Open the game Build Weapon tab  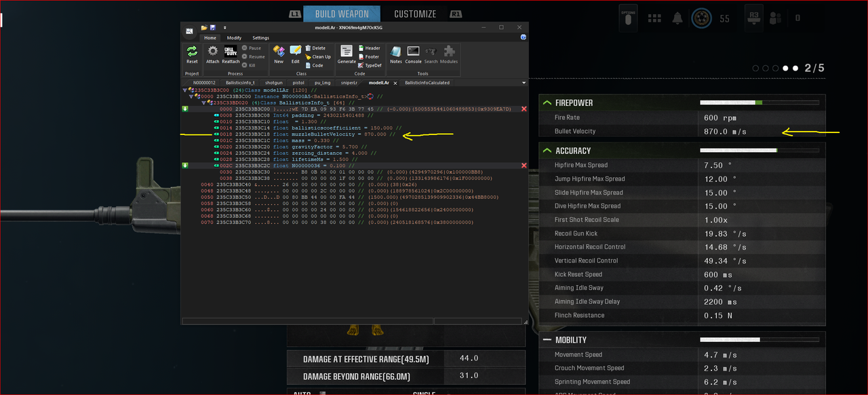(342, 14)
